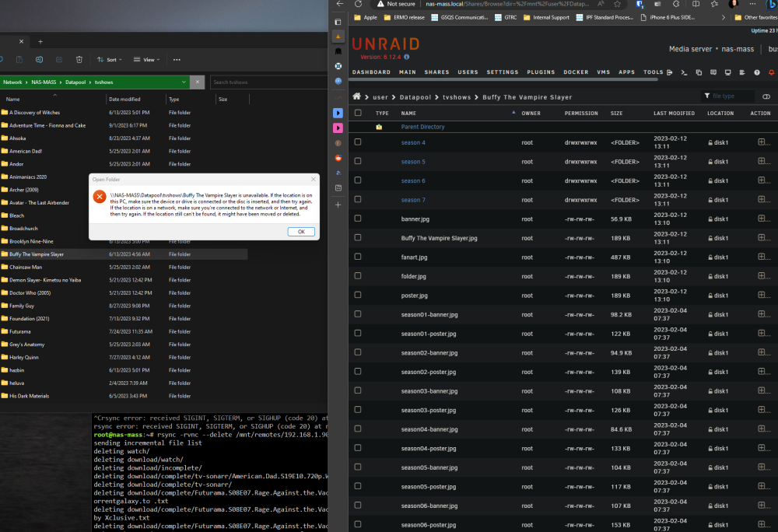Expand hidden bookmarks with chevron arrow
The image size is (778, 532).
[724, 17]
